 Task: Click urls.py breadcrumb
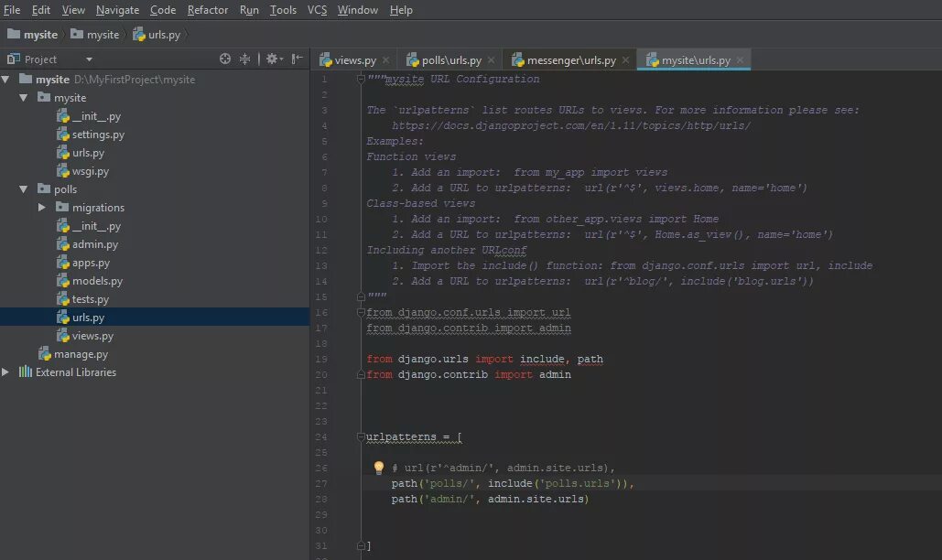(157, 35)
